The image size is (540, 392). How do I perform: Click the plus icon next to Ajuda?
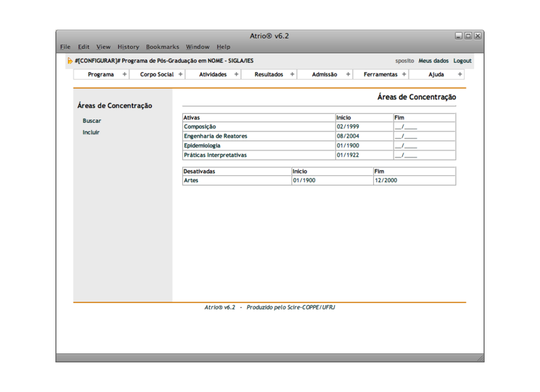460,74
